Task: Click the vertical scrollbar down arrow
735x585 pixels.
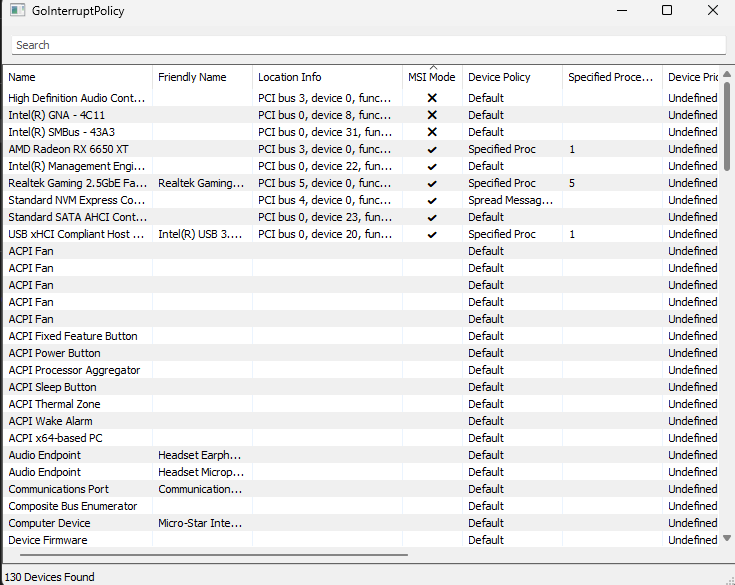Action: coord(727,538)
